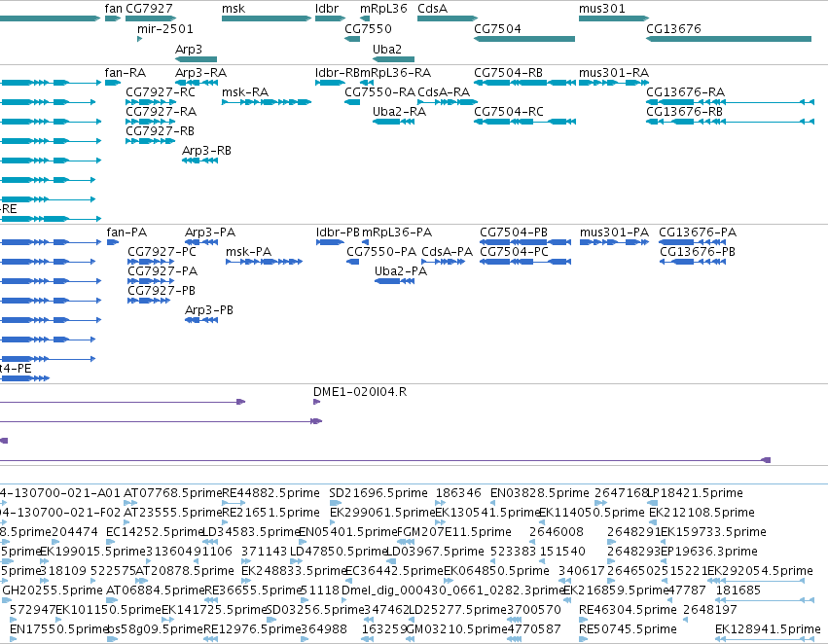Select the CG7927 gene label
Image resolution: width=828 pixels, height=644 pixels.
pyautogui.click(x=149, y=9)
